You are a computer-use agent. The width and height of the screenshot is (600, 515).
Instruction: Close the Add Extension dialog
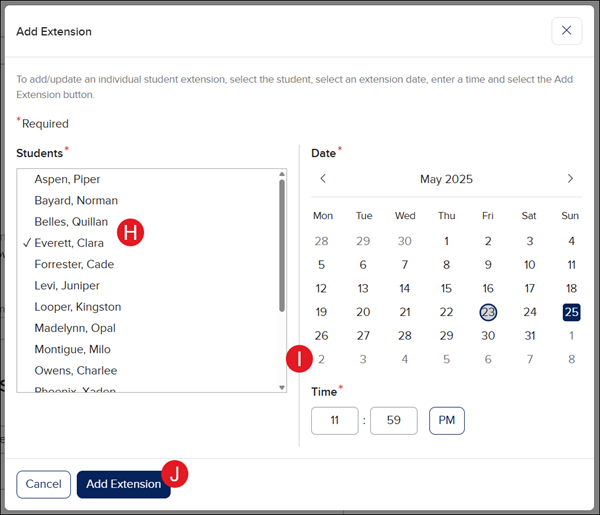(566, 31)
